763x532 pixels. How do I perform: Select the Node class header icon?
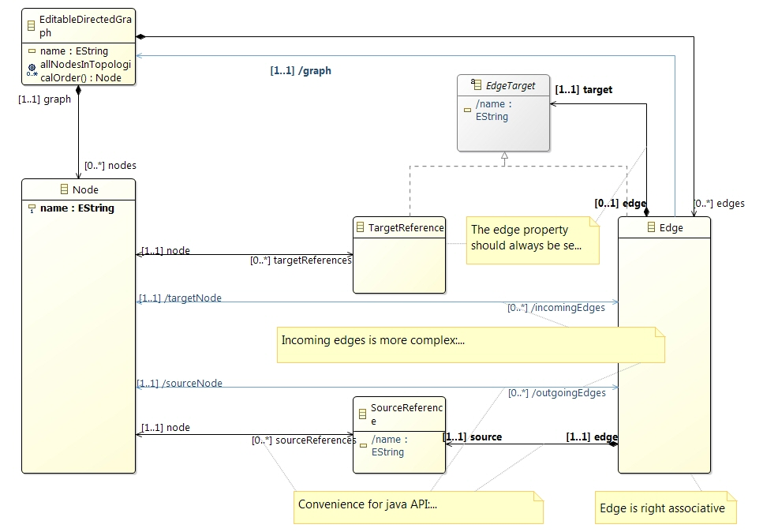pyautogui.click(x=65, y=189)
